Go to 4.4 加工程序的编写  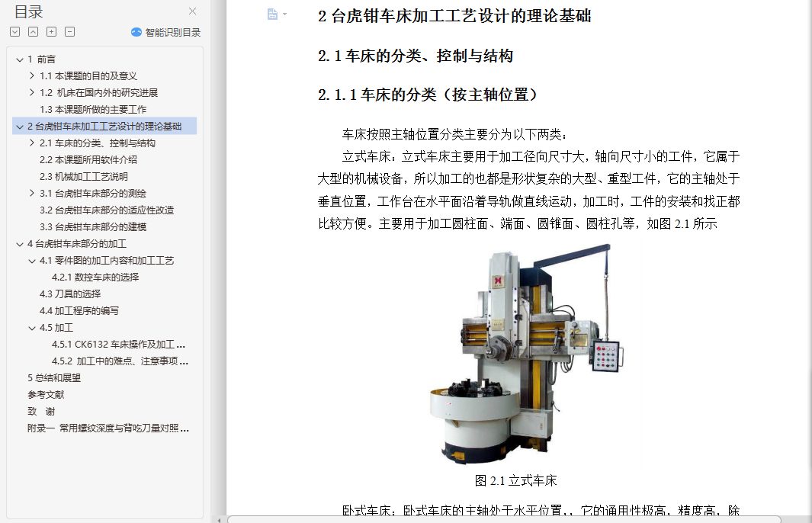point(79,311)
